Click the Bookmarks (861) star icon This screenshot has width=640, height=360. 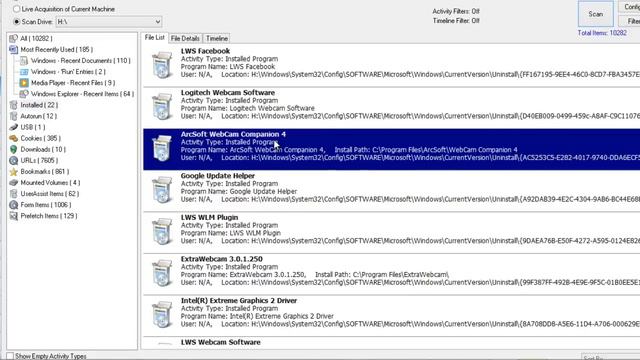[x=13, y=171]
